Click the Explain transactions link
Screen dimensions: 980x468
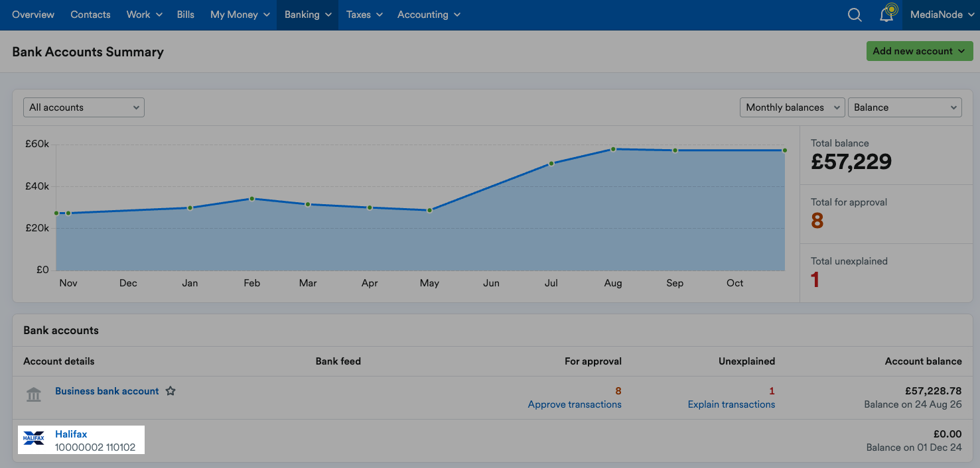pos(731,404)
